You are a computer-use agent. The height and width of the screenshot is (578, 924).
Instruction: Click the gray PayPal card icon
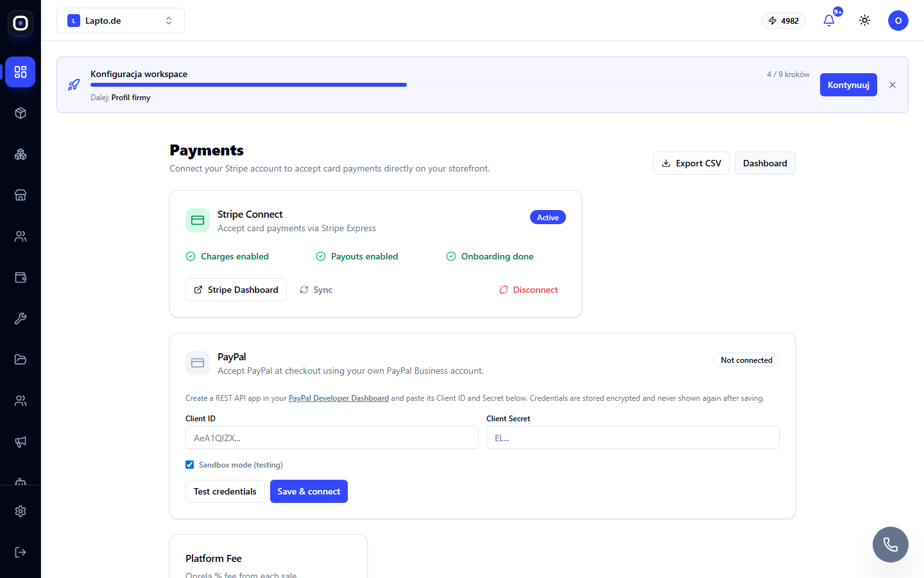click(x=198, y=363)
